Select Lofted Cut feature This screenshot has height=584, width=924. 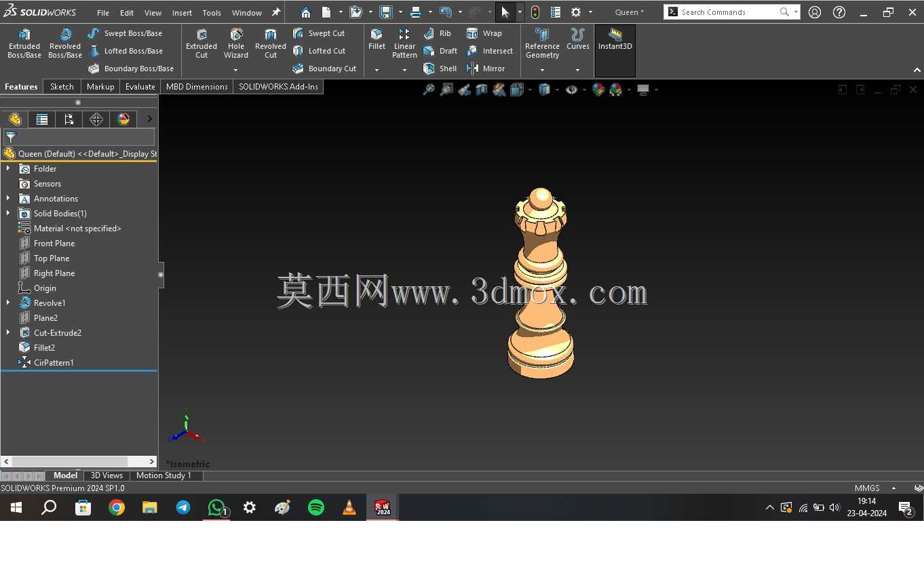[x=320, y=51]
